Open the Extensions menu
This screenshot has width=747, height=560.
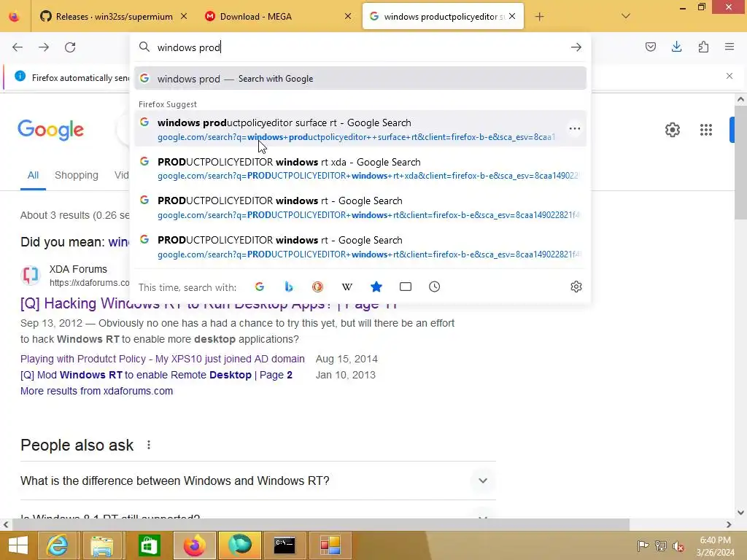[x=703, y=47]
